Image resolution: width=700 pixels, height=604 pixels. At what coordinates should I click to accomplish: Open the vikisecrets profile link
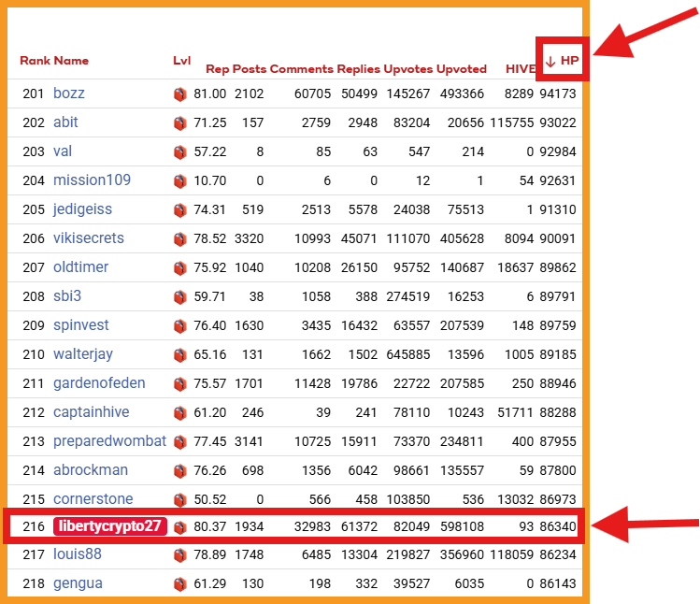89,238
